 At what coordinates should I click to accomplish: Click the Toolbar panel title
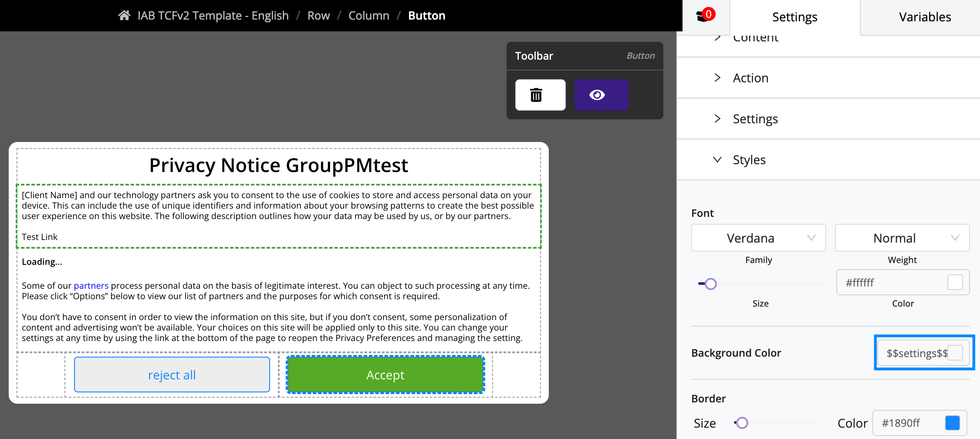534,56
